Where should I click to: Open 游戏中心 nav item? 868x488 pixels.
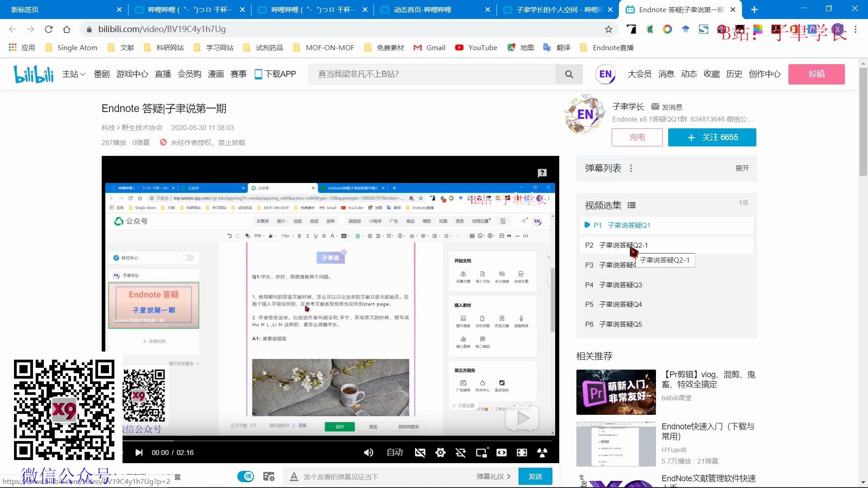pos(132,74)
